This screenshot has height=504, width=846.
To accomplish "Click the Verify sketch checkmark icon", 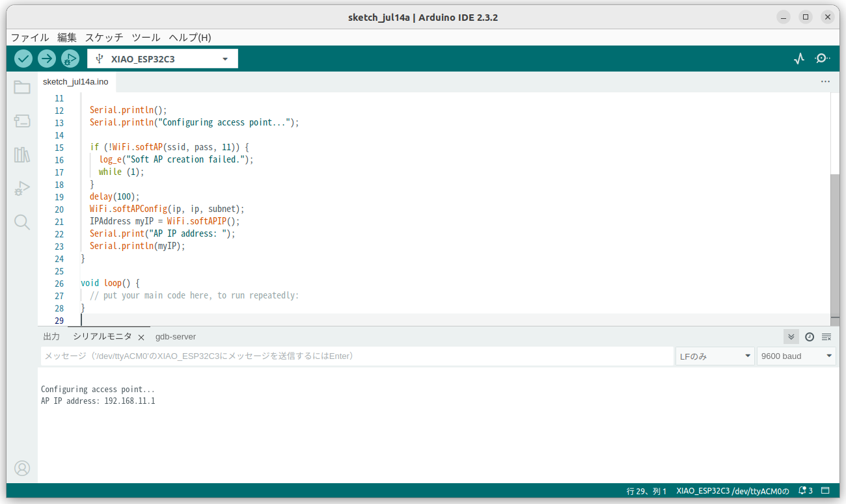I will (x=23, y=59).
